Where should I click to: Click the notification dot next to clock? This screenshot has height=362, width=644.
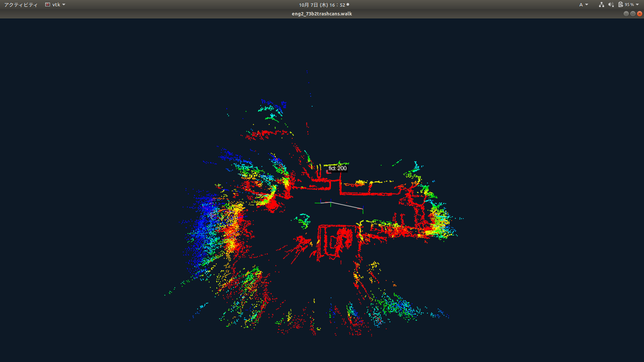[348, 4]
